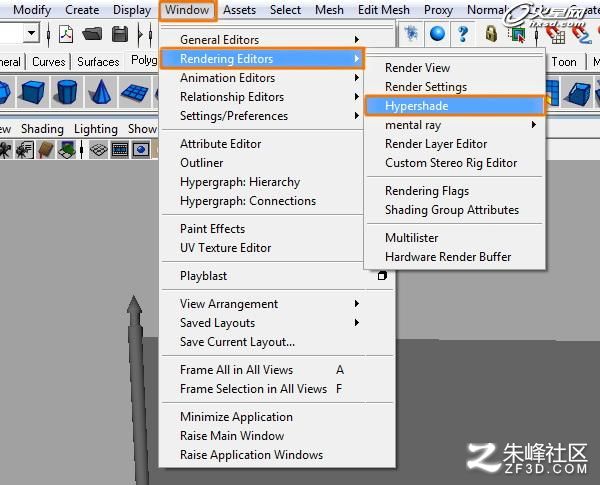Screen dimensions: 600x485
Task: Choose Frame All in All Views
Action: click(x=236, y=370)
